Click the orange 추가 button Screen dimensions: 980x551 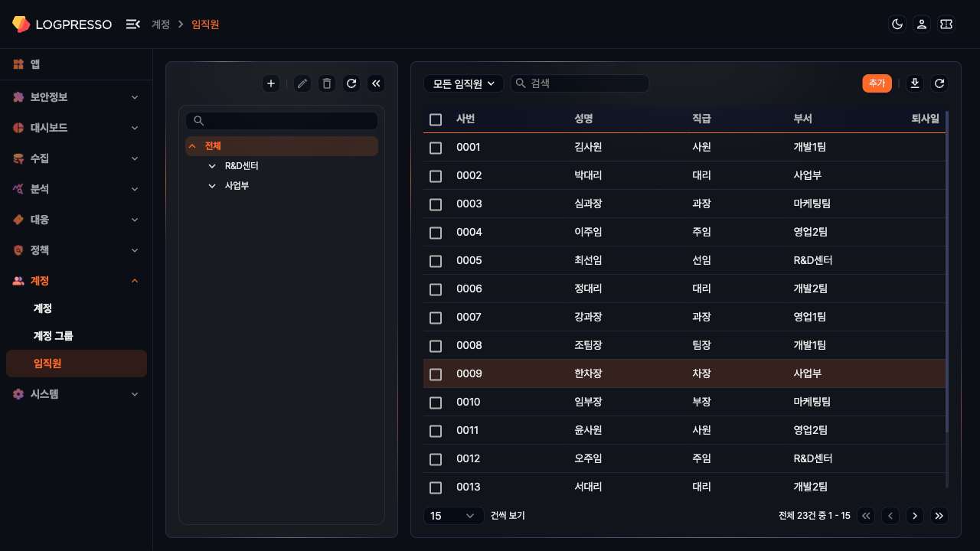[x=877, y=83]
